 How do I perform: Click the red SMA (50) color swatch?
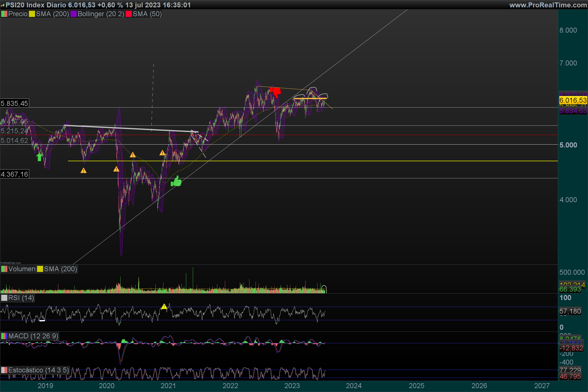129,14
